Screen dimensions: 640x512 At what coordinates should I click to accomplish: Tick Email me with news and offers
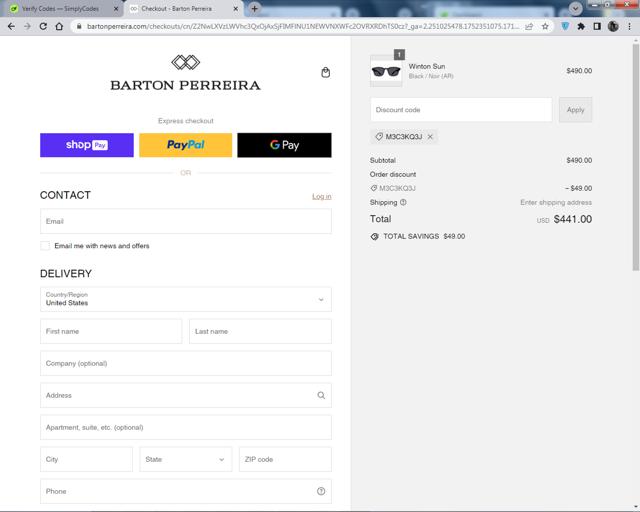pos(45,246)
